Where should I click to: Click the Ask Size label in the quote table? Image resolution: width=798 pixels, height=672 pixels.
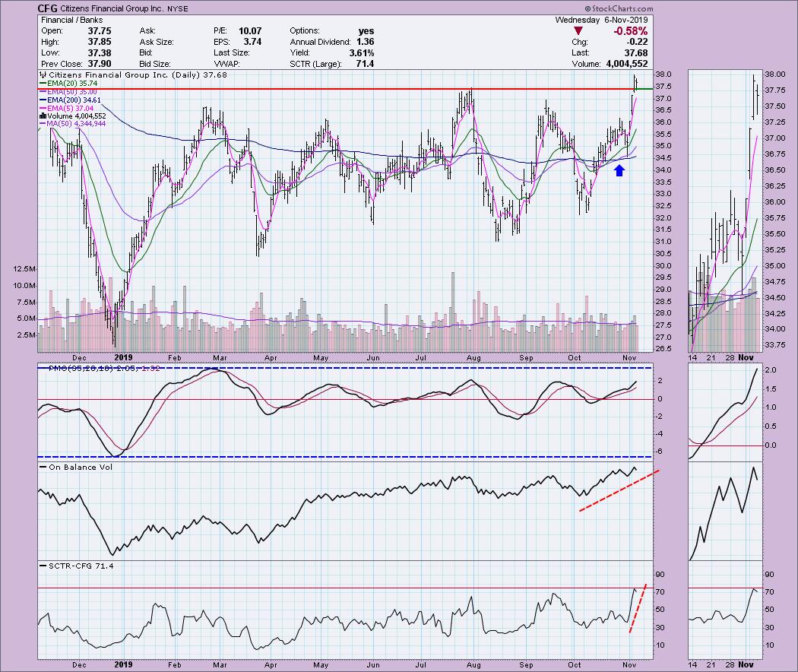point(157,42)
